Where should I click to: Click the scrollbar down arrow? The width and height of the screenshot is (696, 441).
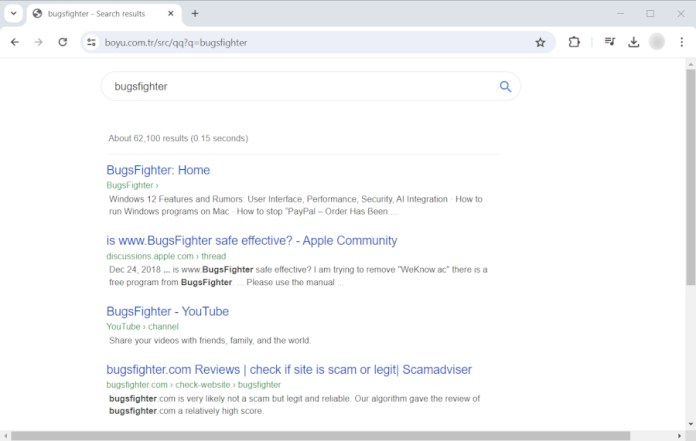click(x=690, y=424)
